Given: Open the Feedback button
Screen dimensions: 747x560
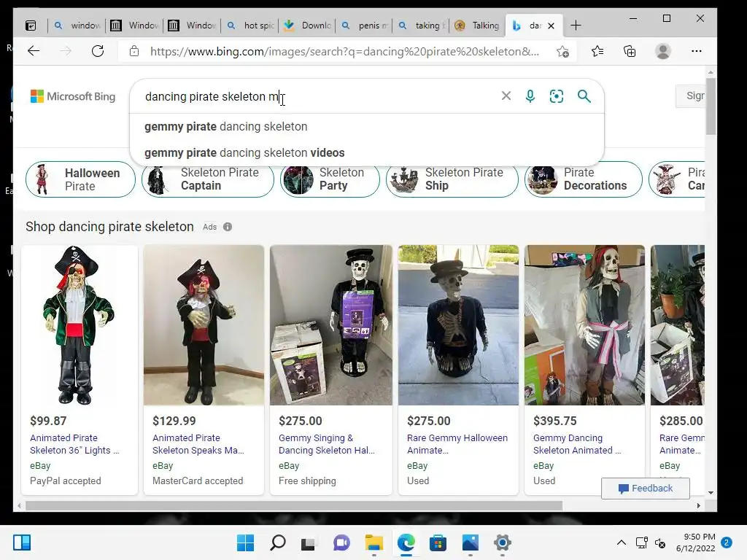Looking at the screenshot, I should (645, 488).
